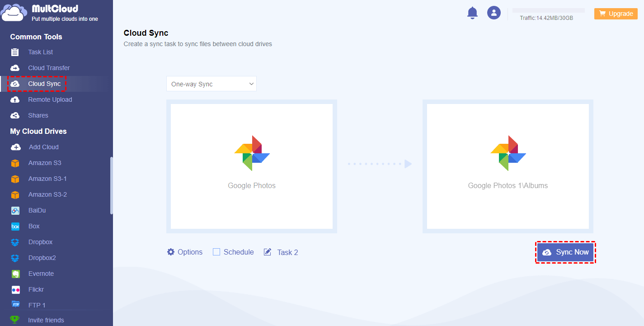
Task: Click the Evernote elephant icon
Action: click(x=15, y=274)
